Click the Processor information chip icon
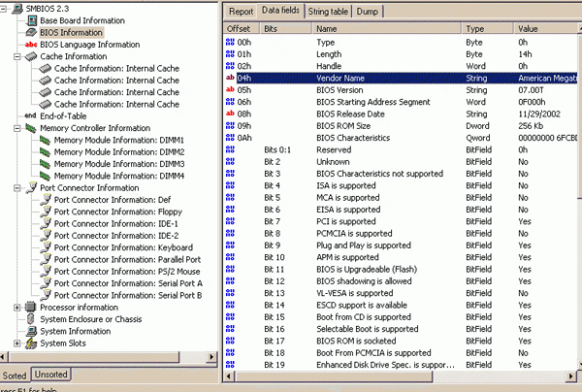The image size is (582, 392). [x=30, y=307]
